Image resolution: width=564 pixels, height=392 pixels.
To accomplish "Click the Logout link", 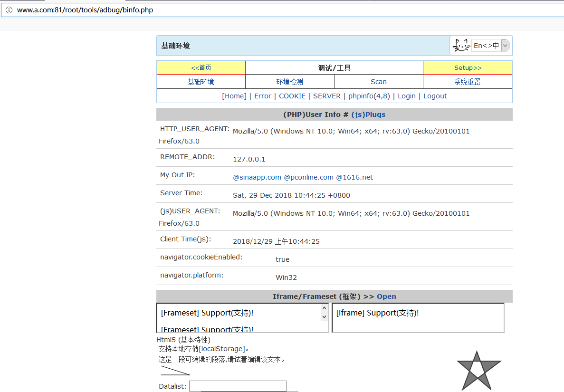I will pos(435,96).
